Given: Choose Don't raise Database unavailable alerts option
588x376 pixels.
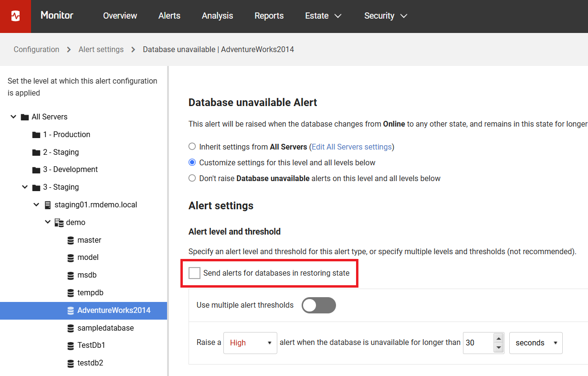Looking at the screenshot, I should (192, 178).
